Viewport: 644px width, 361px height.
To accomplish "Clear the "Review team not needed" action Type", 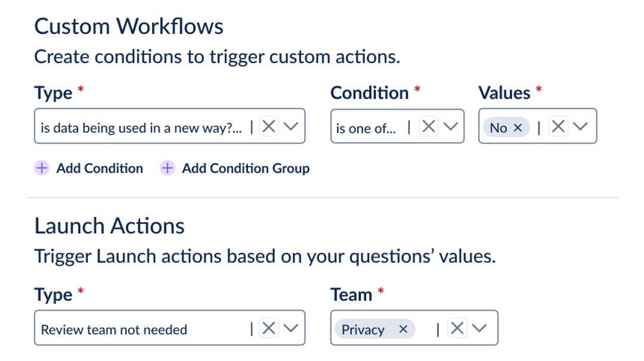I will pos(268,327).
